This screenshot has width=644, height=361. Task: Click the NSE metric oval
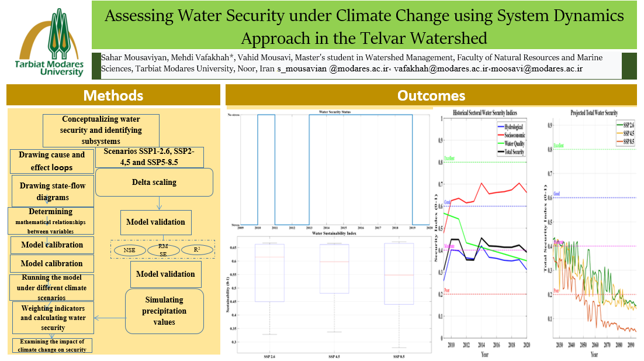[130, 250]
